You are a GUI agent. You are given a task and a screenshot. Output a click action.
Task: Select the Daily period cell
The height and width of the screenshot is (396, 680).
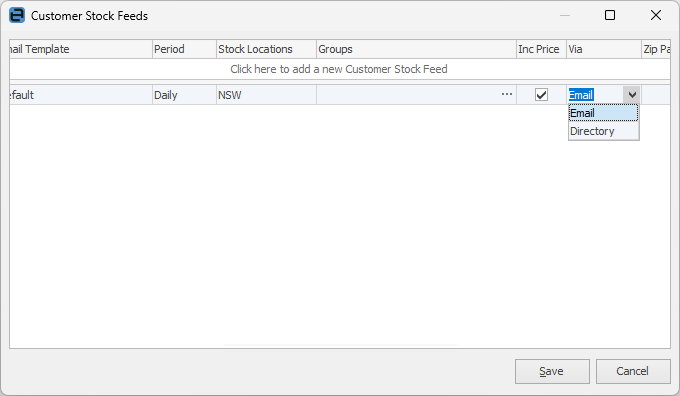point(184,95)
